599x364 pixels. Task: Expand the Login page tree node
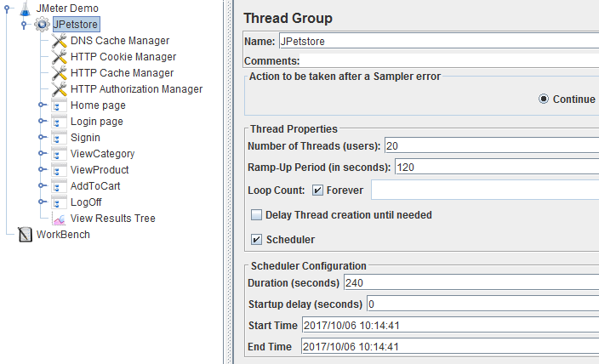pos(42,122)
